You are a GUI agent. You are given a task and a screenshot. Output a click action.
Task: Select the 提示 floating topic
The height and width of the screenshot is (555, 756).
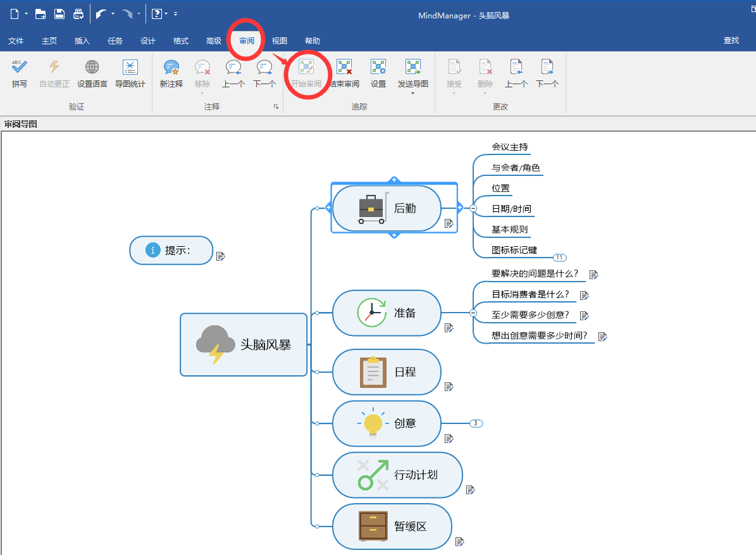click(x=171, y=250)
